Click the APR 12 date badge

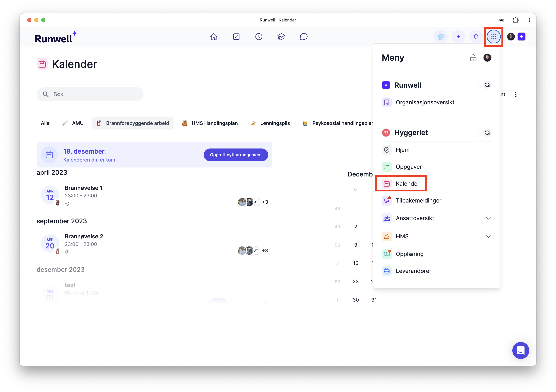click(x=50, y=195)
